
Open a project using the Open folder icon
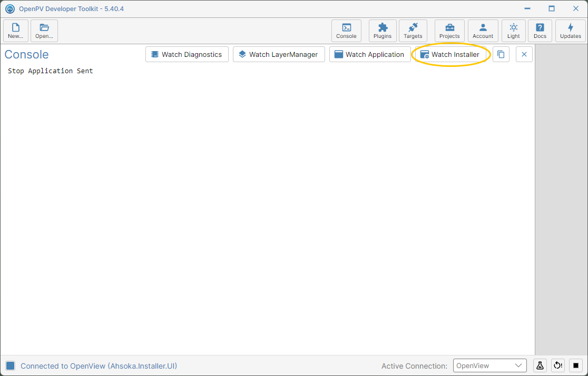(44, 31)
